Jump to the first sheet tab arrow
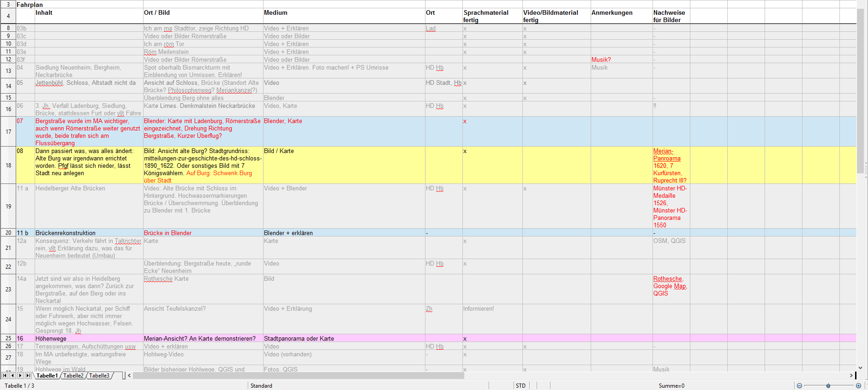Image resolution: width=868 pixels, height=390 pixels. [5, 376]
